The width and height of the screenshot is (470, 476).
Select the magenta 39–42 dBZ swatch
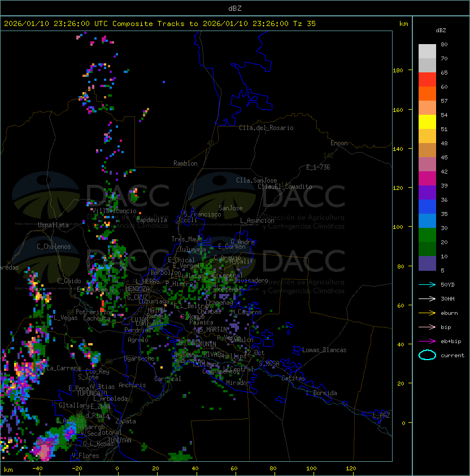[x=427, y=179]
